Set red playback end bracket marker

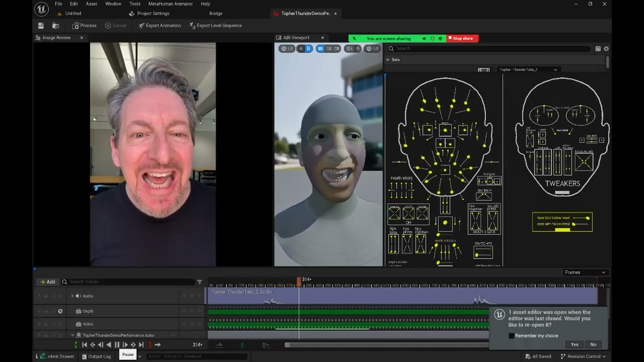[149, 344]
